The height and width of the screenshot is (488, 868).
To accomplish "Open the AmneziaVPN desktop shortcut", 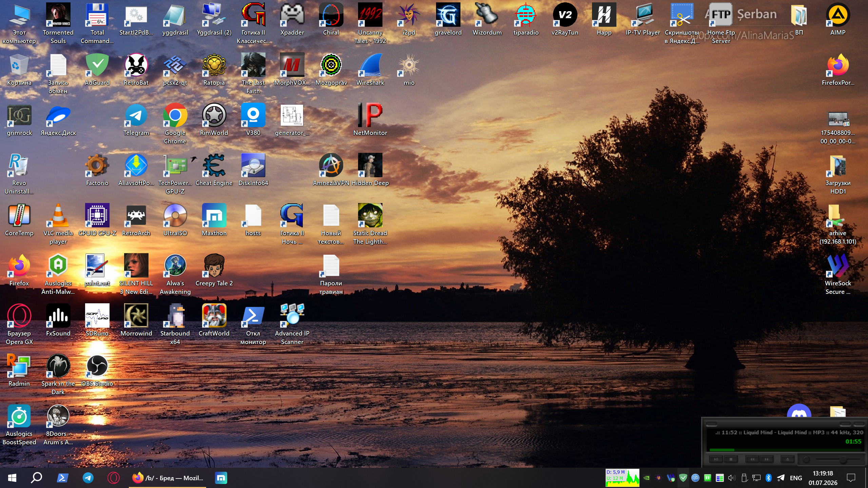I will (331, 170).
